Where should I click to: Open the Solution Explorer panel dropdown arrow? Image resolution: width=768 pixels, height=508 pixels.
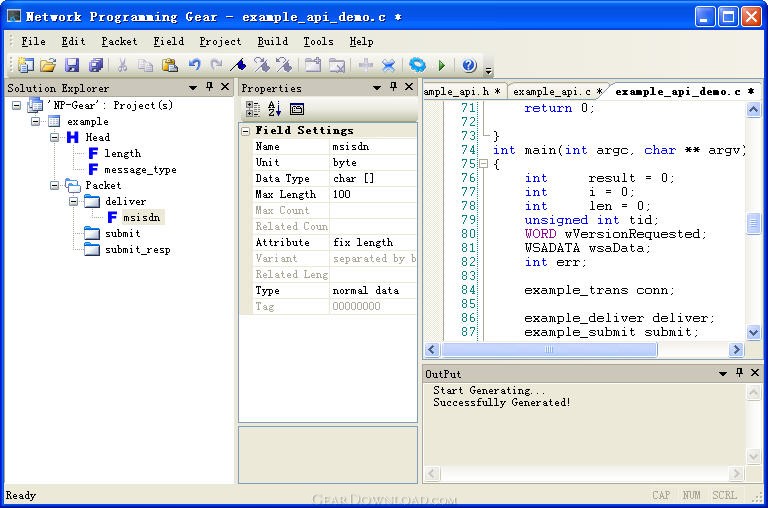point(193,88)
